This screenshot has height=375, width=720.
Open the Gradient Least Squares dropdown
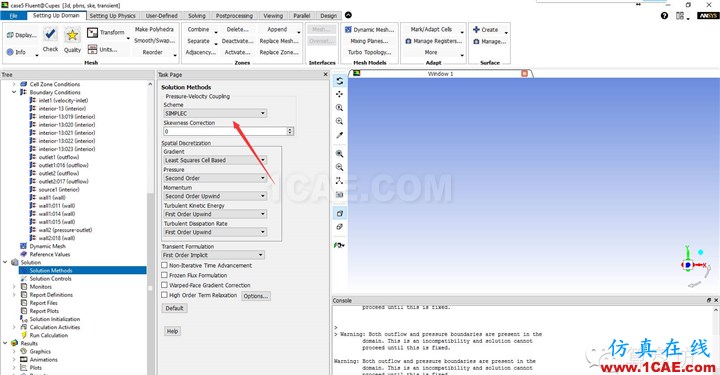pyautogui.click(x=215, y=160)
